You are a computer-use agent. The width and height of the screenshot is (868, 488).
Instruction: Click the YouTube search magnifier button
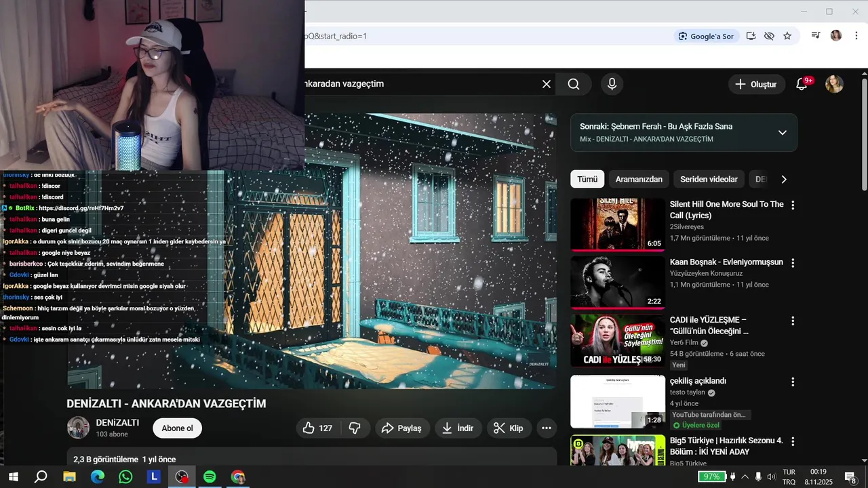point(574,84)
